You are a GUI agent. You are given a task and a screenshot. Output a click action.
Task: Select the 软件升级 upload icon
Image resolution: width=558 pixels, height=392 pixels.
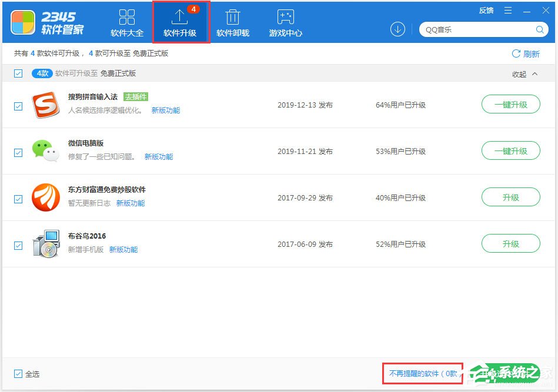point(181,16)
